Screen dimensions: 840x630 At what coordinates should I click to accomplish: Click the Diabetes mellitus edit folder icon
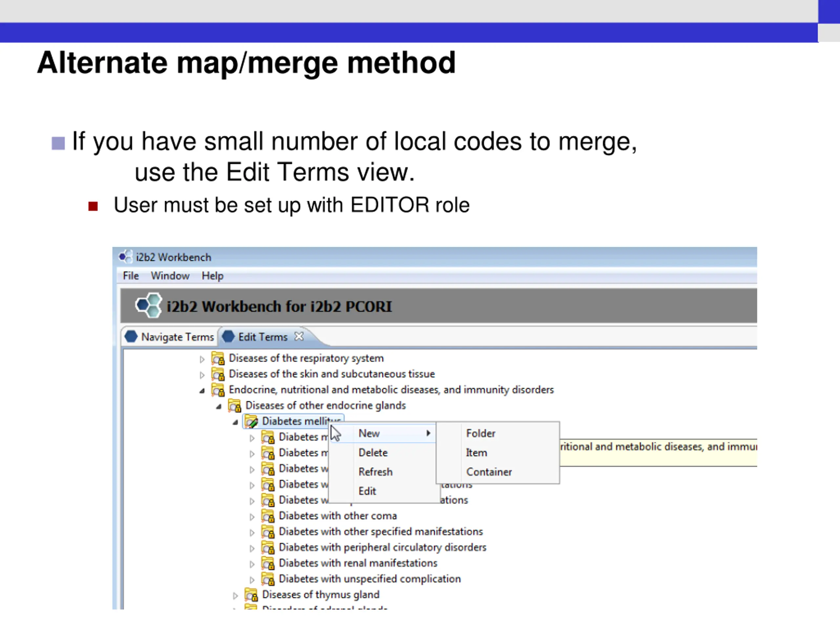[x=251, y=421]
